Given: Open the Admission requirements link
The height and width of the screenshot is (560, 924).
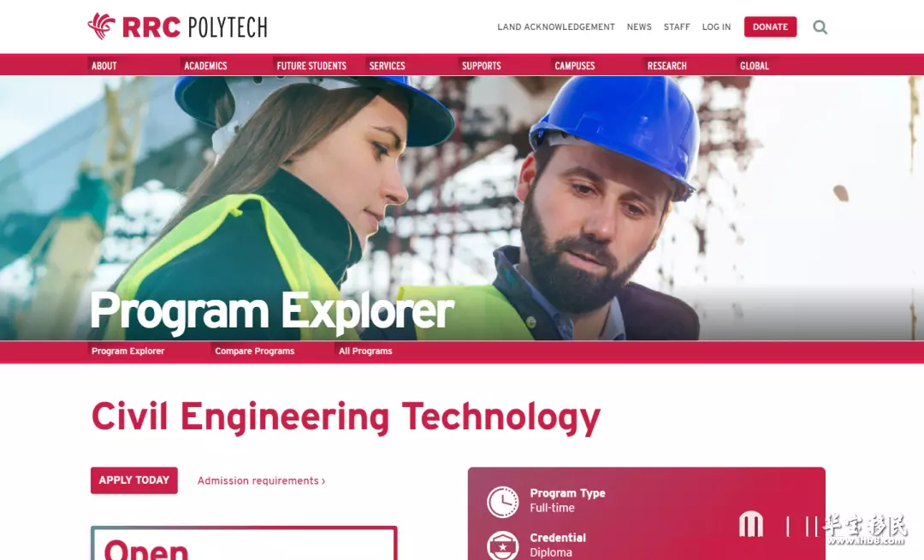Looking at the screenshot, I should tap(261, 480).
